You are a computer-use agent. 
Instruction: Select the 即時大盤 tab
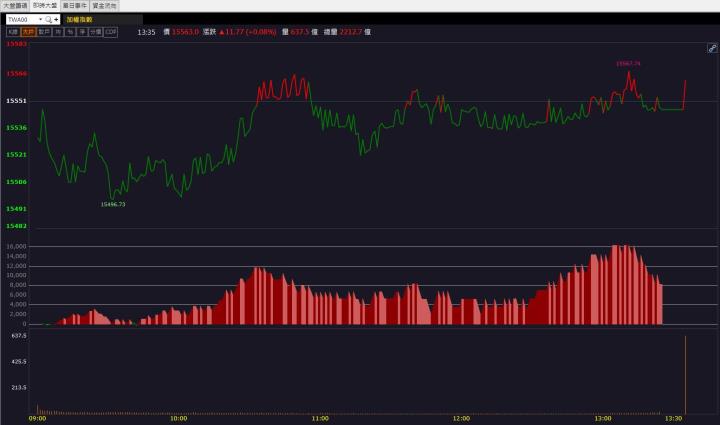(45, 6)
